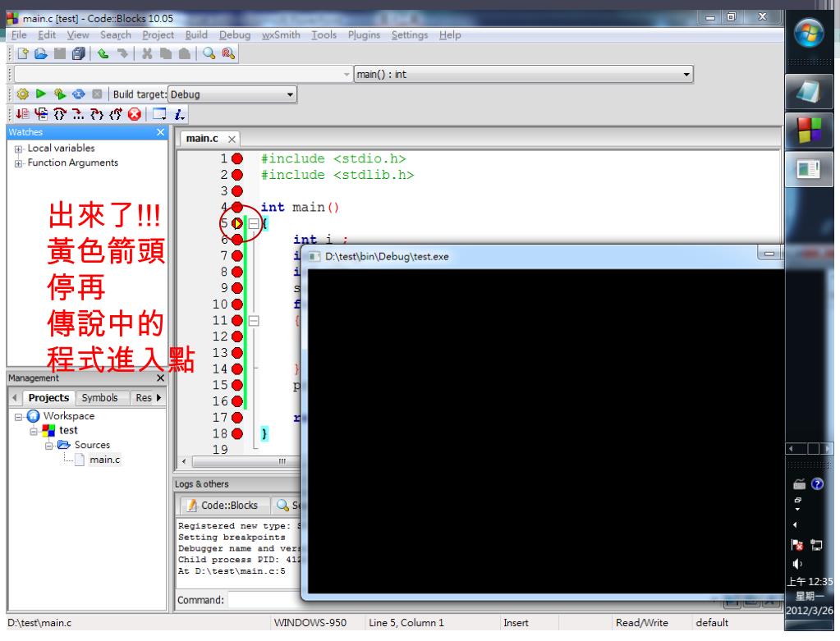Open Find with the magnifier icon
Screen dimensions: 840x641
click(209, 53)
